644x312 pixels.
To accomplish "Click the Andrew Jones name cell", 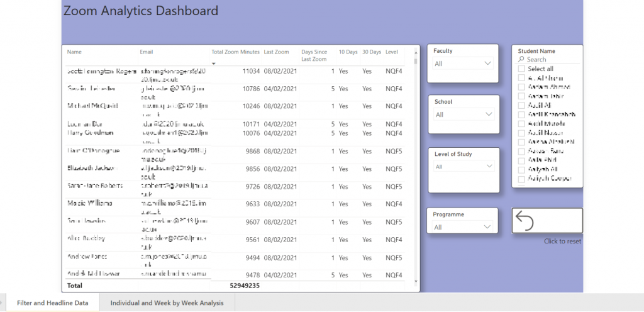I will point(87,256).
